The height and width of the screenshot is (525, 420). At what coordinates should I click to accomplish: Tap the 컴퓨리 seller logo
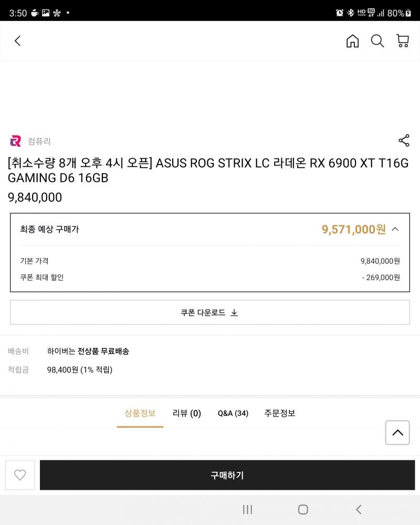(x=15, y=141)
